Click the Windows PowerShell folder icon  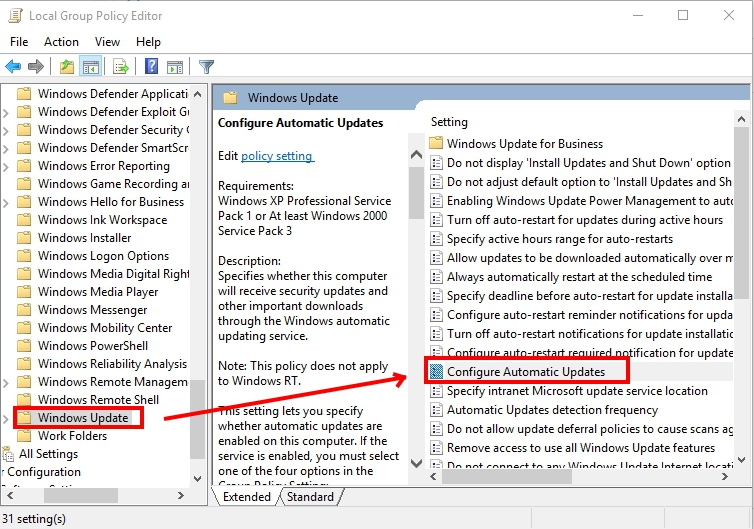point(24,346)
